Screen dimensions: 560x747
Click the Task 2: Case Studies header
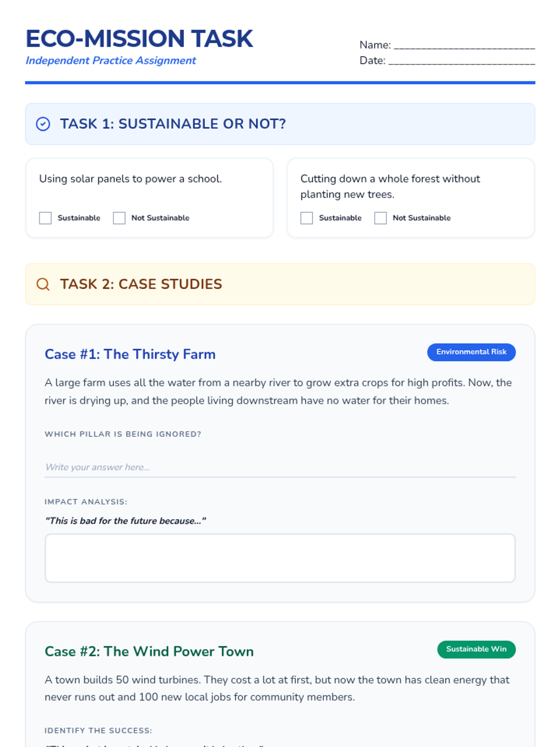(141, 284)
